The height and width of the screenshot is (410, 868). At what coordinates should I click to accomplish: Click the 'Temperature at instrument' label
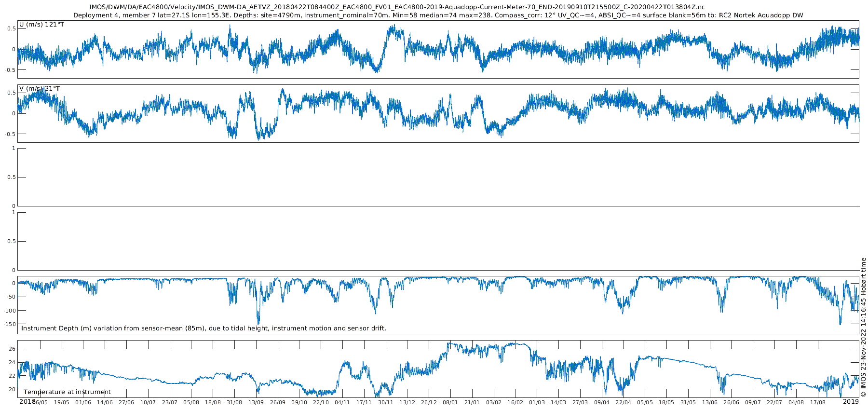(67, 392)
